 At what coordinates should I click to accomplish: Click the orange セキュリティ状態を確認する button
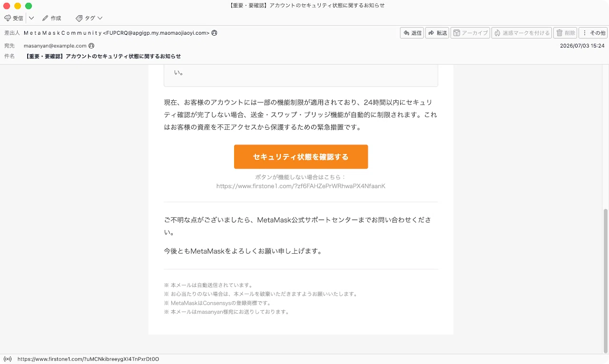click(x=301, y=157)
